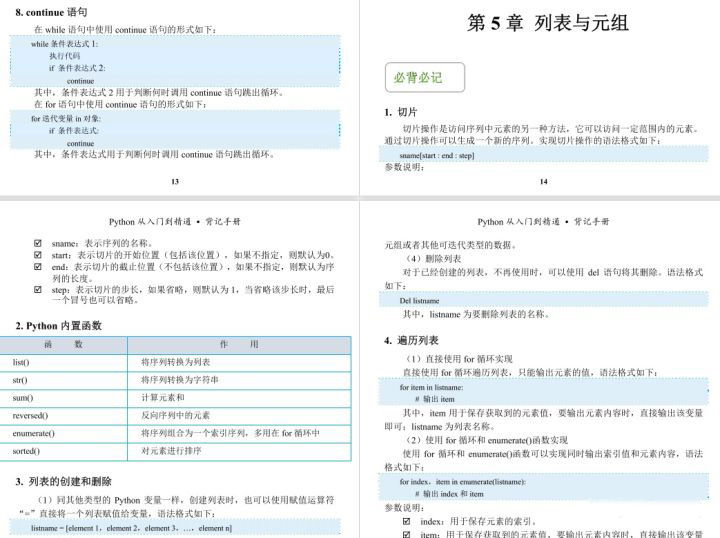Click the code line '执行代码'
This screenshot has width=720, height=538.
65,56
